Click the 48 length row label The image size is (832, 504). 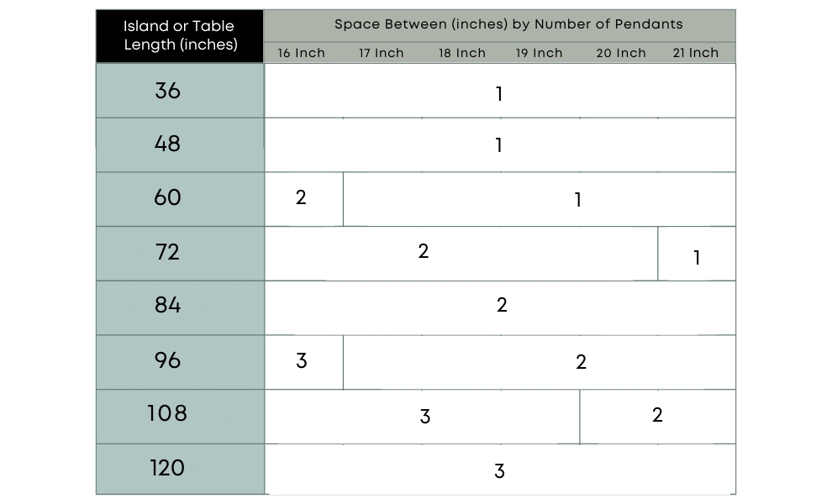[x=168, y=144]
